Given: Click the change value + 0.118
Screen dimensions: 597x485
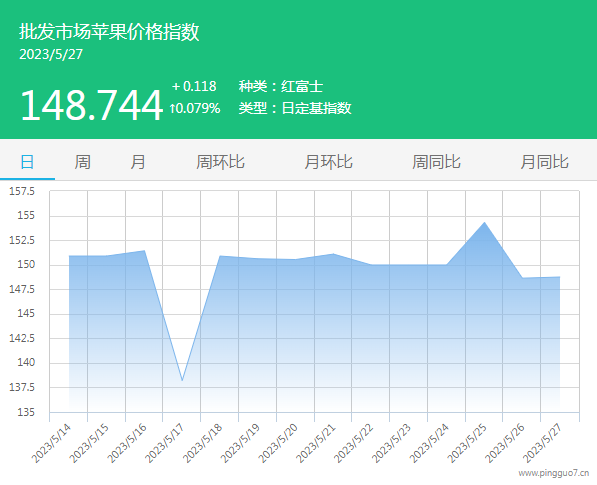Looking at the screenshot, I should 194,86.
